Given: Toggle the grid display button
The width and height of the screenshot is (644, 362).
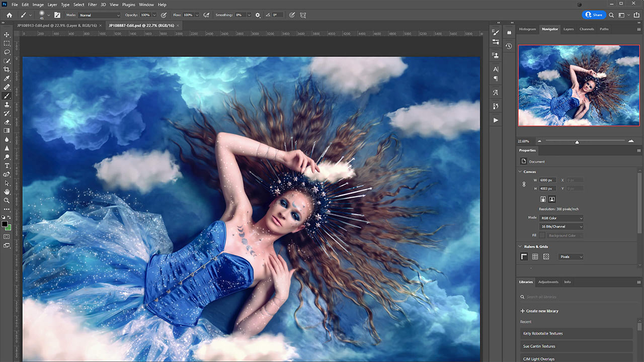Looking at the screenshot, I should (x=535, y=257).
